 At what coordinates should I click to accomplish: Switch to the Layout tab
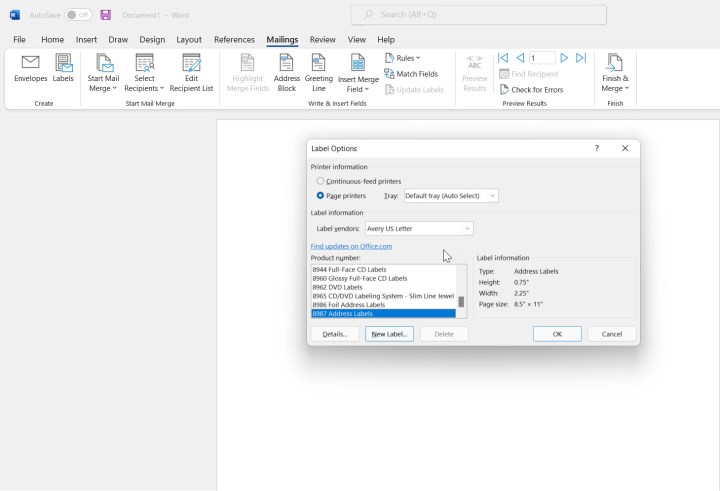tap(189, 39)
